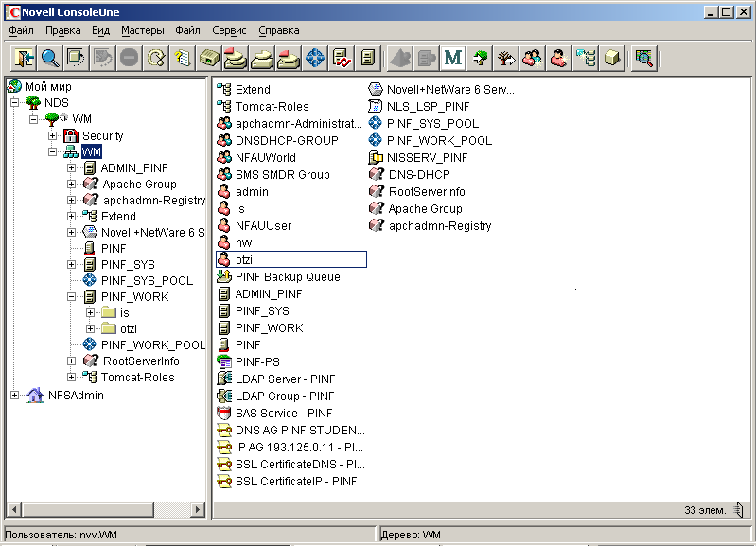Click the bare tree with arrow icon
The height and width of the screenshot is (546, 756).
tap(506, 59)
